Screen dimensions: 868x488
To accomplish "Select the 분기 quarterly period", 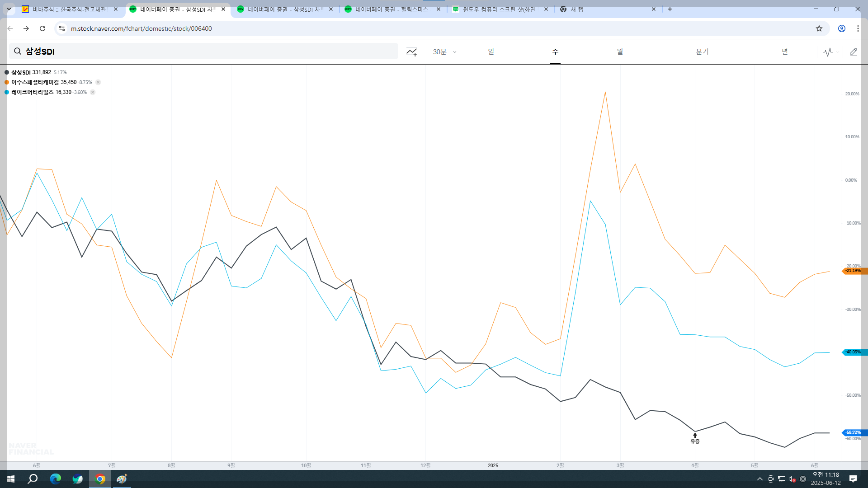I will pyautogui.click(x=702, y=52).
